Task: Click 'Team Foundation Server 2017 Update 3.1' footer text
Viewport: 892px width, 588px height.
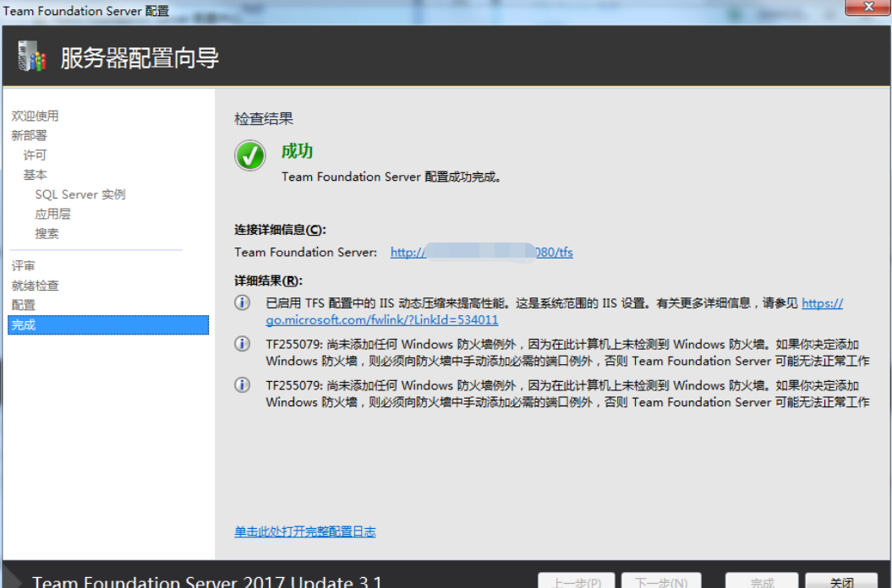Action: click(207, 581)
